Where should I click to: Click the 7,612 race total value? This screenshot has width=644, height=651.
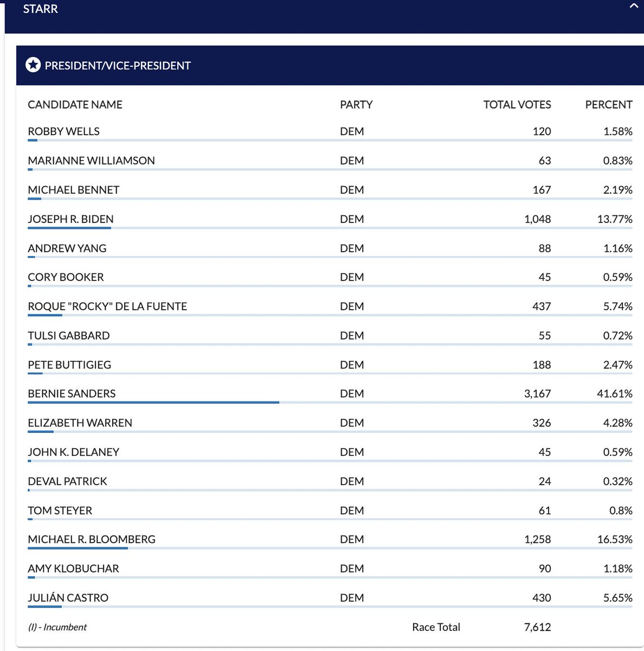tap(537, 628)
